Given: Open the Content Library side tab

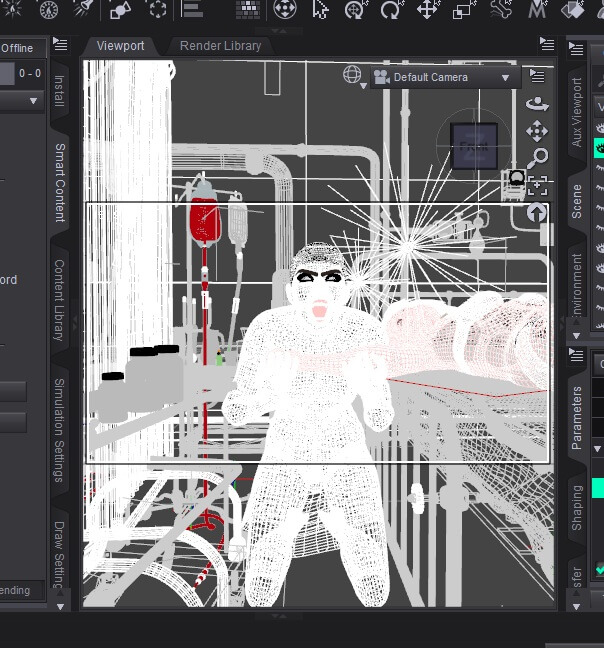Looking at the screenshot, I should [x=59, y=300].
